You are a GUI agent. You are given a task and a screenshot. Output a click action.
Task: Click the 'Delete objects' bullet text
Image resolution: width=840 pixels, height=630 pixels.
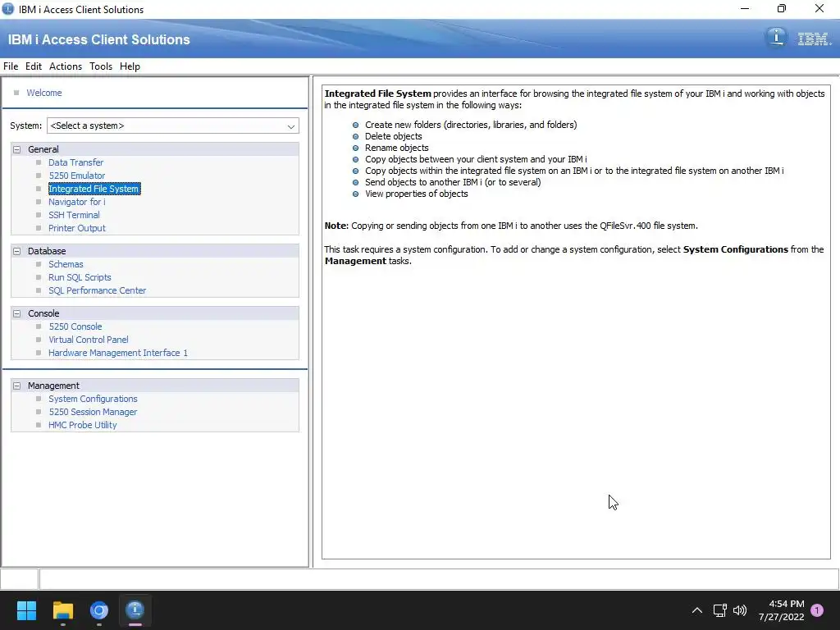click(x=393, y=137)
